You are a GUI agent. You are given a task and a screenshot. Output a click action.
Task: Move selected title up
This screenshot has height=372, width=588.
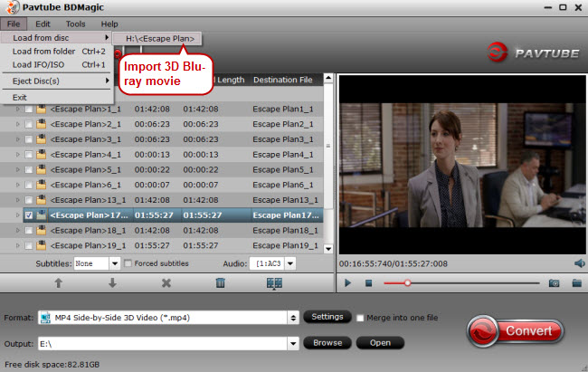pos(58,283)
